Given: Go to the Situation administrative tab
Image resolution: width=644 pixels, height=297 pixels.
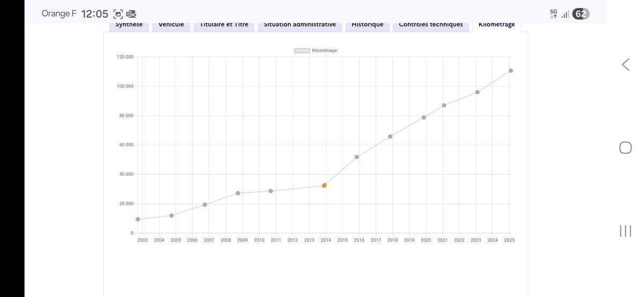Looking at the screenshot, I should click(300, 25).
